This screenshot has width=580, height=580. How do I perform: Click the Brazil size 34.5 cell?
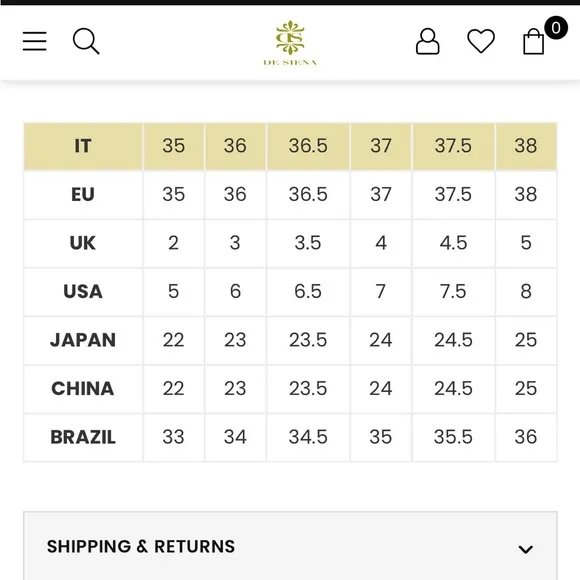[x=308, y=437]
